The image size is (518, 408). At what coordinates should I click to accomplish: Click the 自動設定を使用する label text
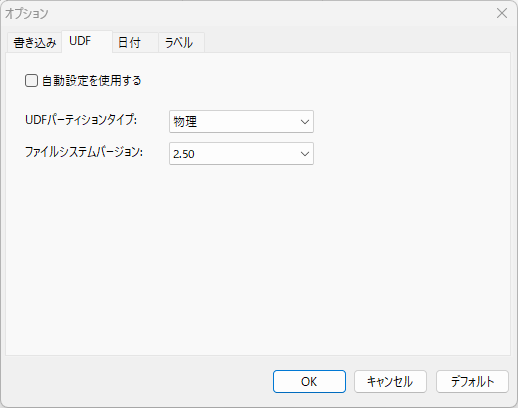click(x=92, y=81)
